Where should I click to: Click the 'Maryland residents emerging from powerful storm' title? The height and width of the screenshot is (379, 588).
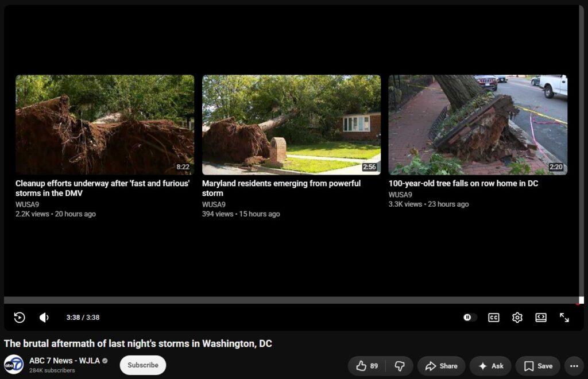coord(281,188)
